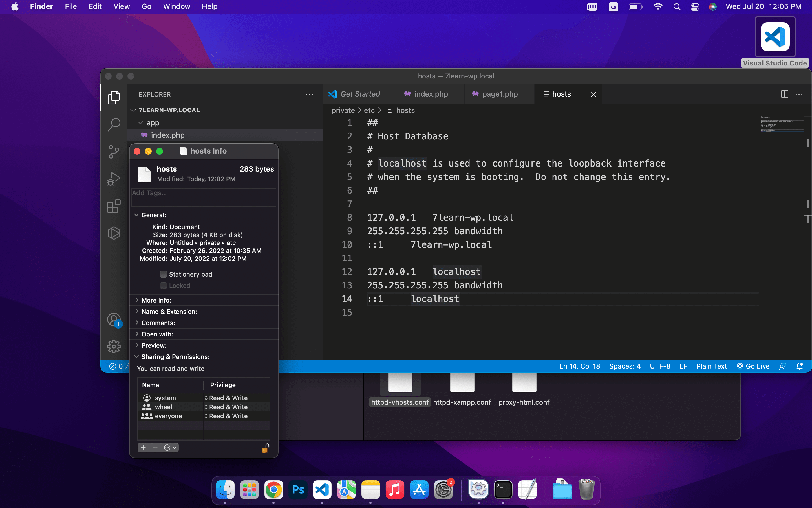
Task: Open the Help menu
Action: pos(209,6)
